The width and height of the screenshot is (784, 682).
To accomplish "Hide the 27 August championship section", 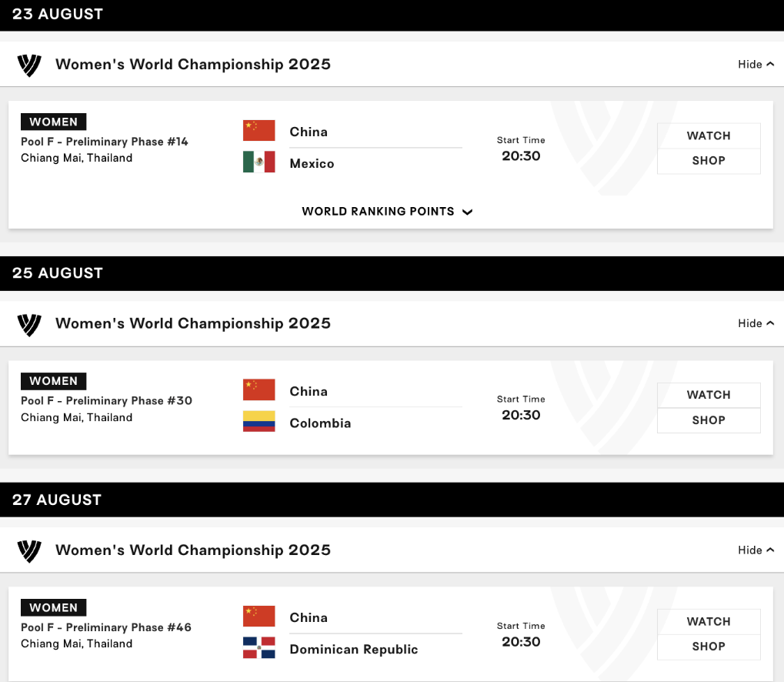I will tap(756, 550).
